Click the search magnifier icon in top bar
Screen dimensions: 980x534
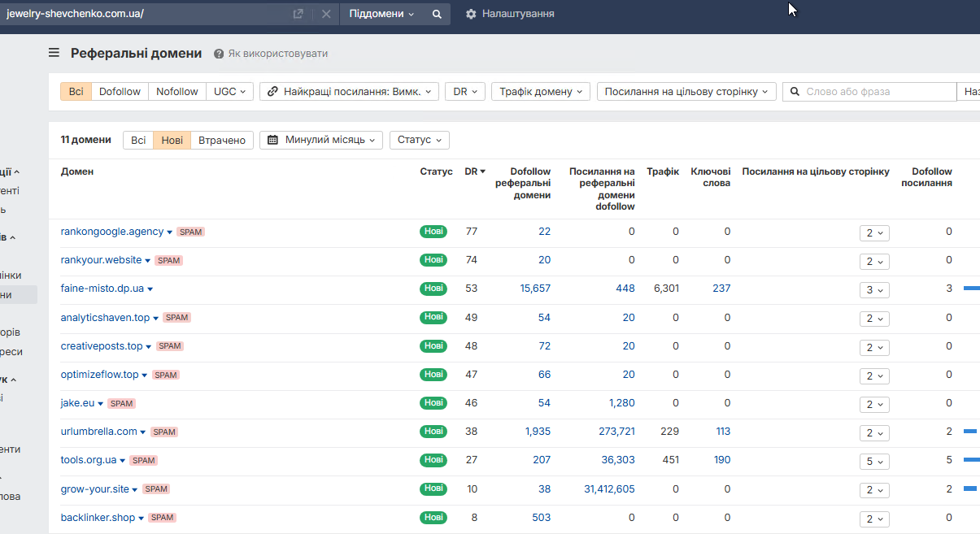(437, 14)
